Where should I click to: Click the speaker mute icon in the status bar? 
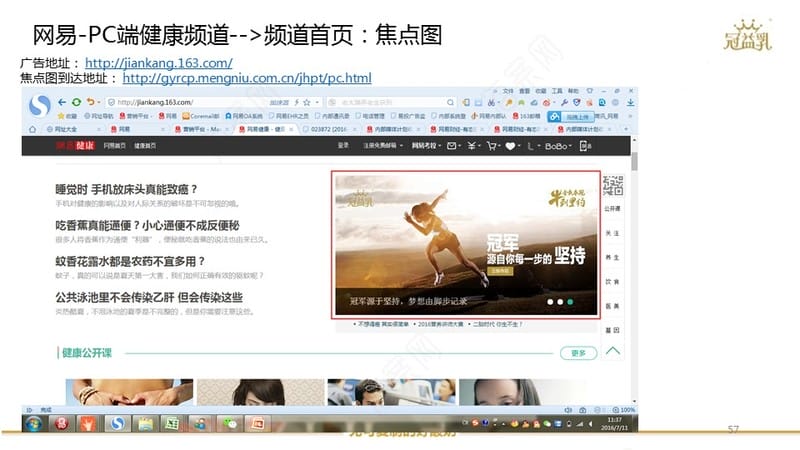pyautogui.click(x=568, y=410)
